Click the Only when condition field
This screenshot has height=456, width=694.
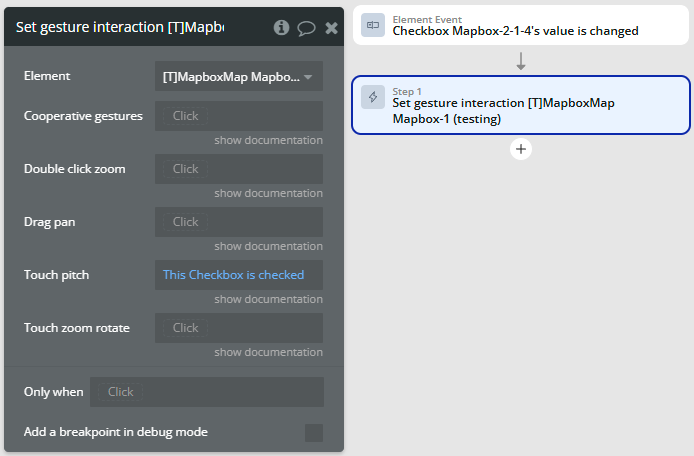pyautogui.click(x=207, y=392)
